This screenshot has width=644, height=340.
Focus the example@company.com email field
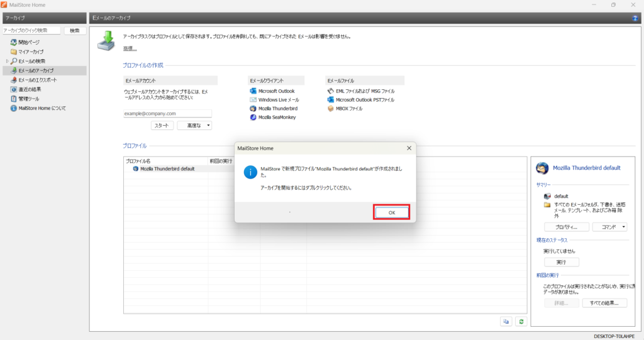[167, 113]
